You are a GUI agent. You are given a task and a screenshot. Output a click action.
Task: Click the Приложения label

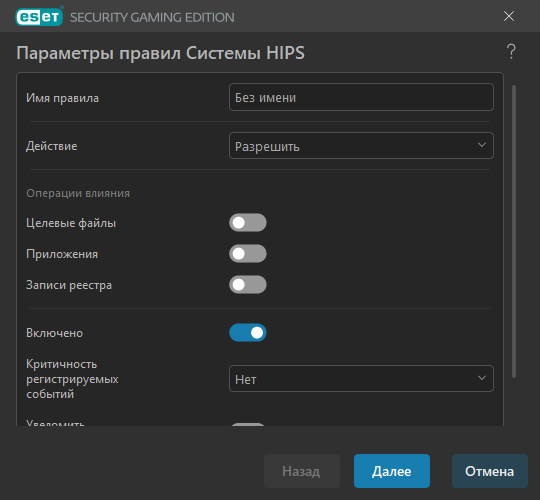tap(62, 254)
